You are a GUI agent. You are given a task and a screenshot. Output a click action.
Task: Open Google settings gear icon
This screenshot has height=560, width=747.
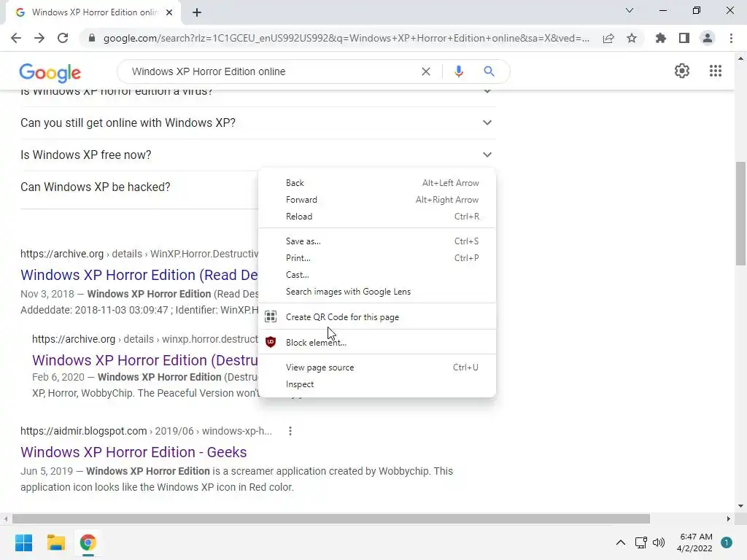682,71
